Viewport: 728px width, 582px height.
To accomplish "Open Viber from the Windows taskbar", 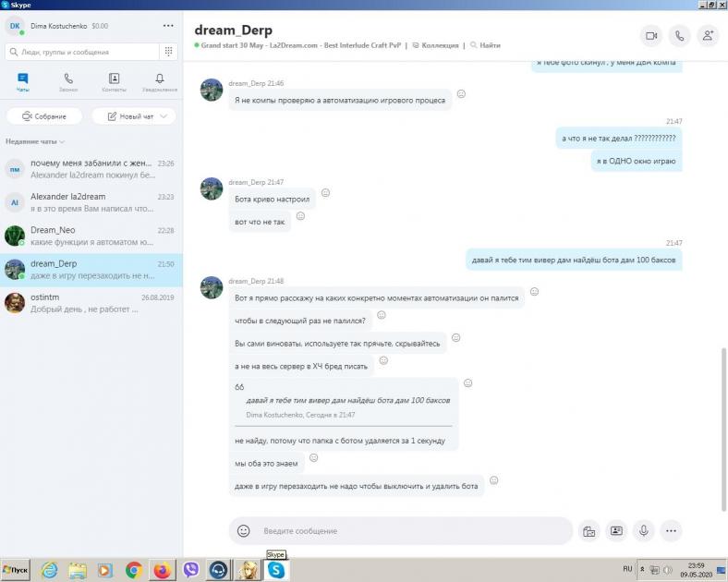I will [x=191, y=571].
